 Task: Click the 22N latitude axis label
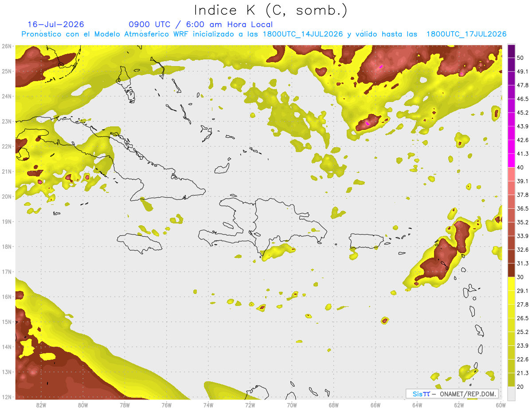coord(7,146)
